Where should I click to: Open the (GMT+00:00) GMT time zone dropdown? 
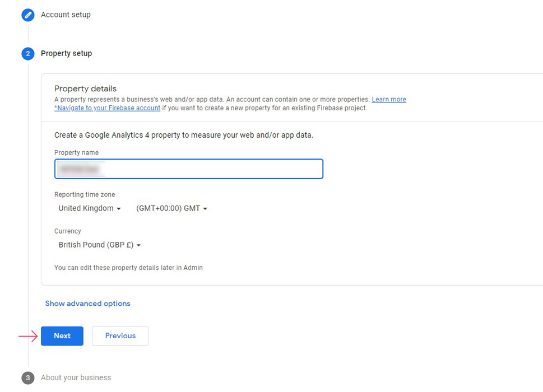171,208
